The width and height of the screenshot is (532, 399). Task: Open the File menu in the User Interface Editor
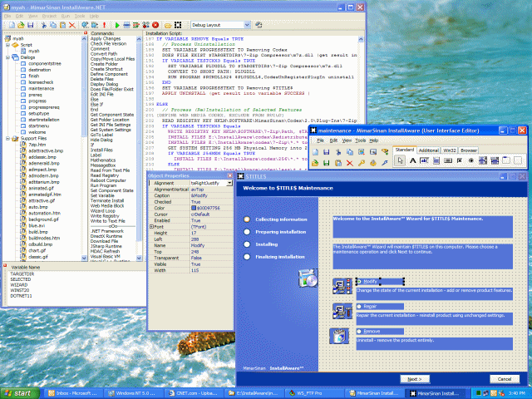click(320, 140)
